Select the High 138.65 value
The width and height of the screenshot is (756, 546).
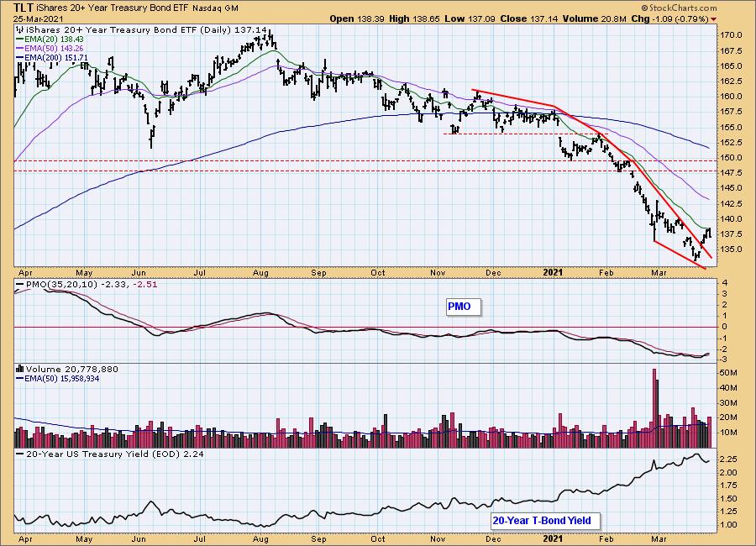tap(414, 18)
